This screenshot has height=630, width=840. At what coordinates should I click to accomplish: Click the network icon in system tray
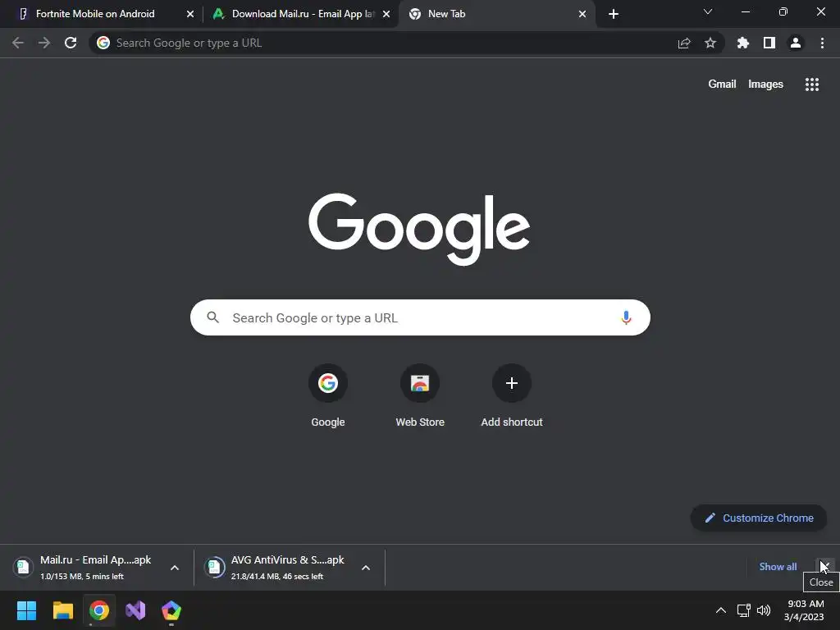743,610
